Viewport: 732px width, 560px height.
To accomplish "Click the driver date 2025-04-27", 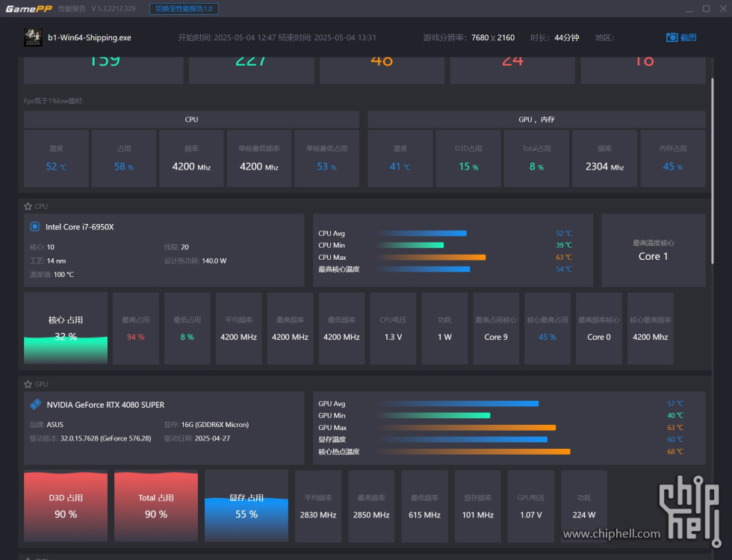I will pyautogui.click(x=212, y=438).
